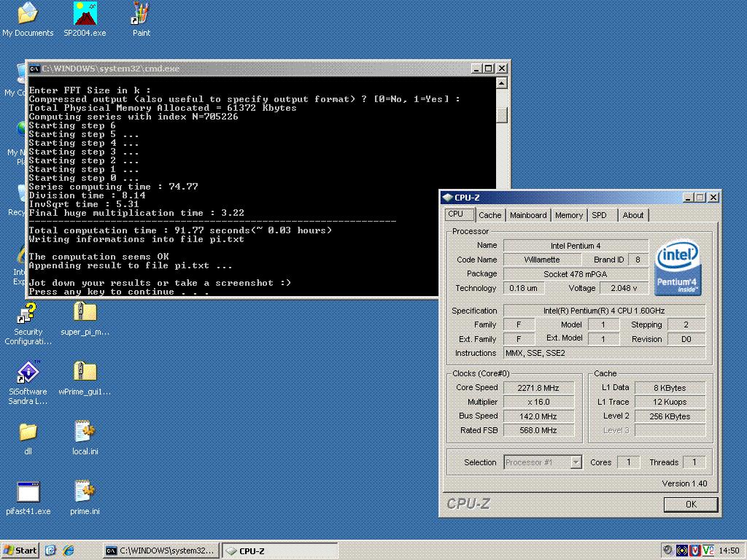This screenshot has height=560, width=747.
Task: Click the Multiplier value field
Action: point(538,402)
